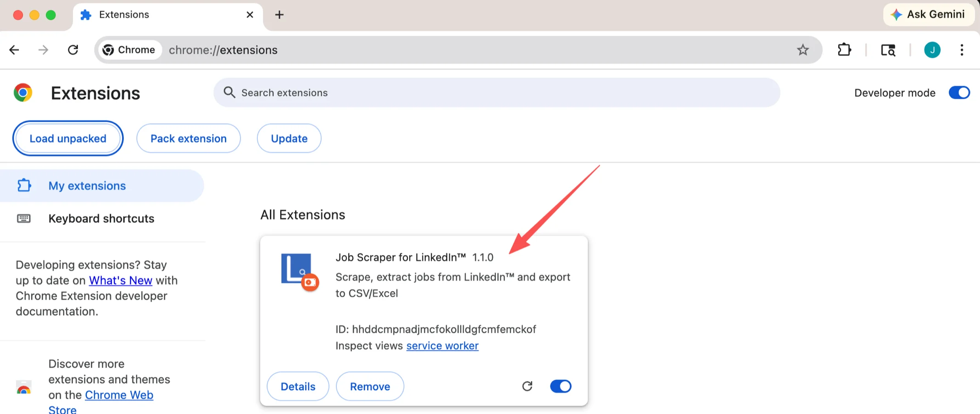Click the browser back arrow
The image size is (980, 414).
pos(15,50)
